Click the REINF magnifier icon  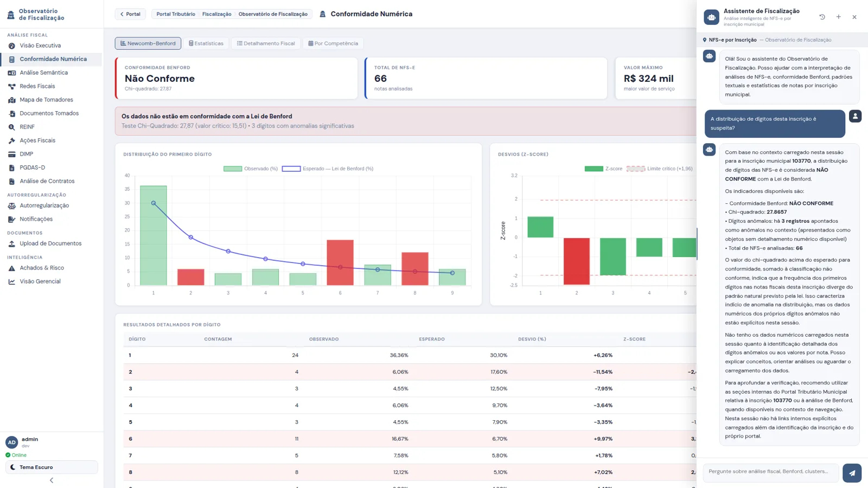[x=11, y=127]
